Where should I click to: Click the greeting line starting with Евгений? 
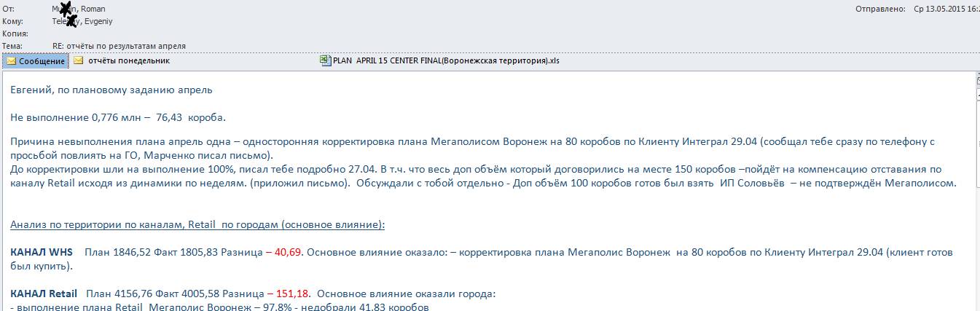click(x=111, y=90)
